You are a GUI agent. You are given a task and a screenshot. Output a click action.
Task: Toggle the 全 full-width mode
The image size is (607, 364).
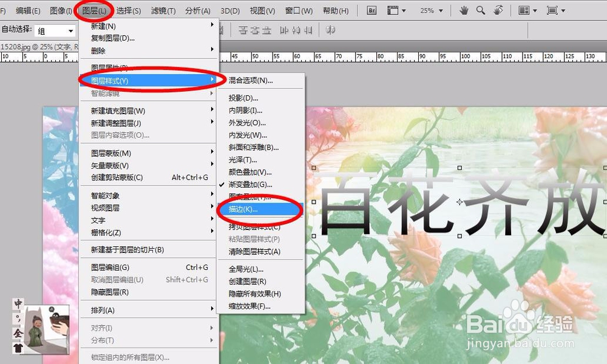(18, 333)
